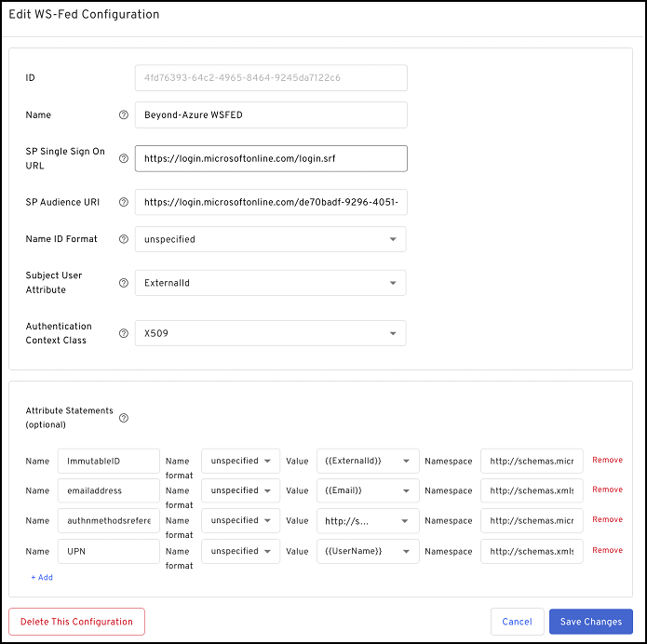
Task: Click help icon next to Attribute Statements
Action: tap(124, 418)
